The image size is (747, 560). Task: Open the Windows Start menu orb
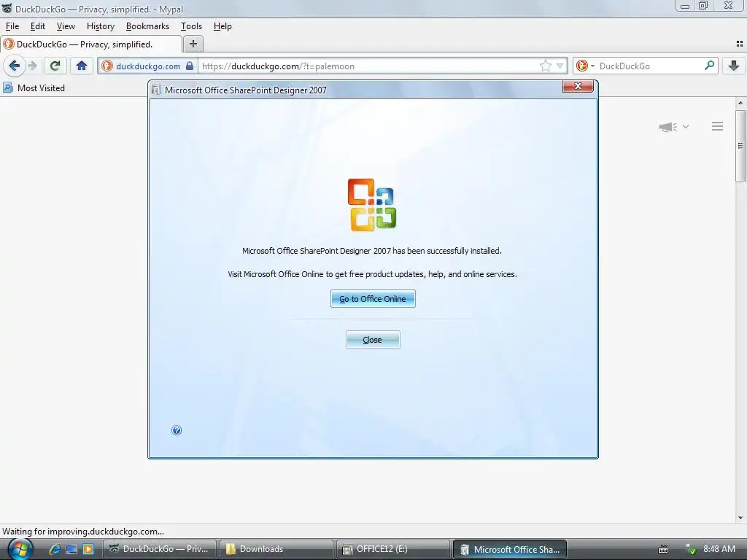[x=20, y=549]
